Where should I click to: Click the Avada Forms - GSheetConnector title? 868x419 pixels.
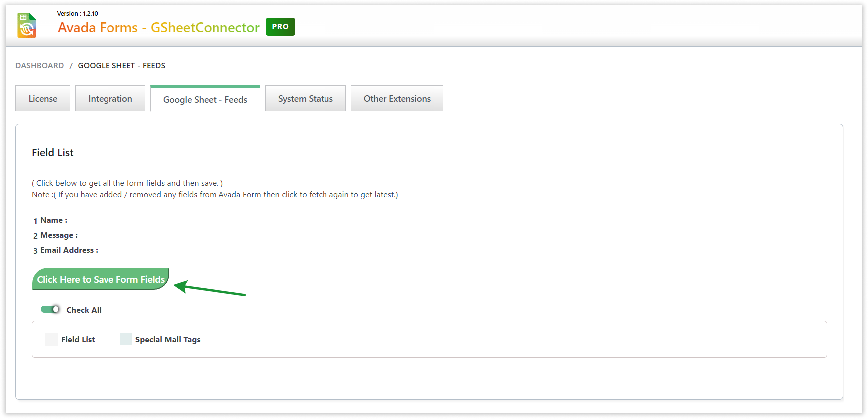click(x=159, y=28)
